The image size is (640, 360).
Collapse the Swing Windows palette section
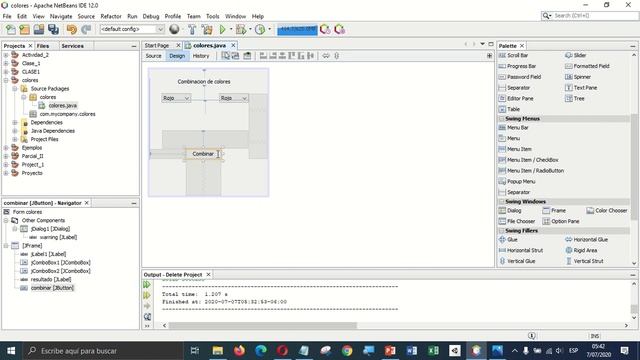[502, 202]
